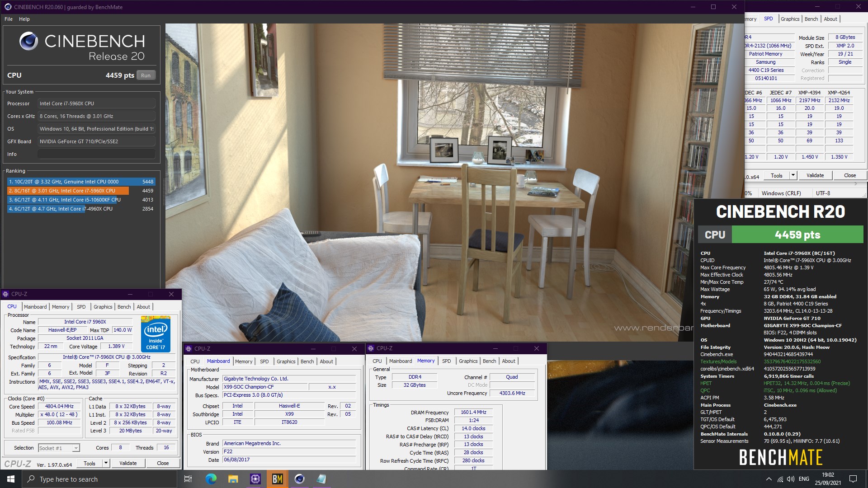Open the Help menu in Cinebench

[x=24, y=19]
